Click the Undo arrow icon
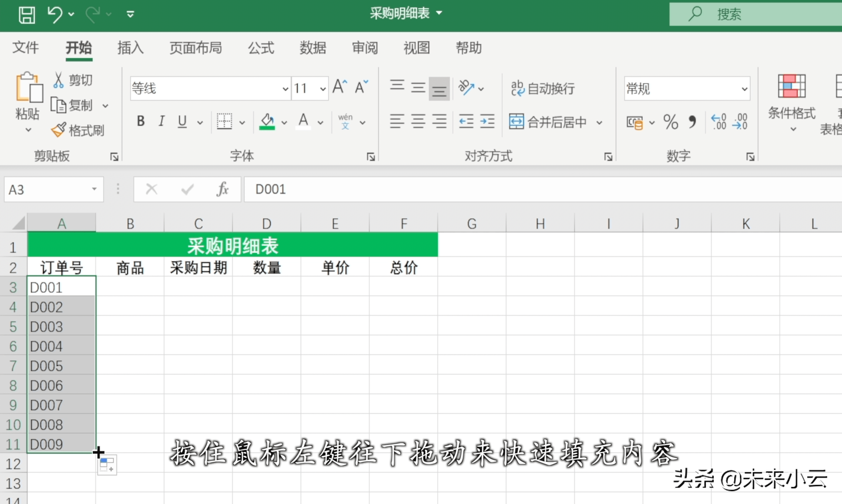This screenshot has height=504, width=842. [55, 15]
